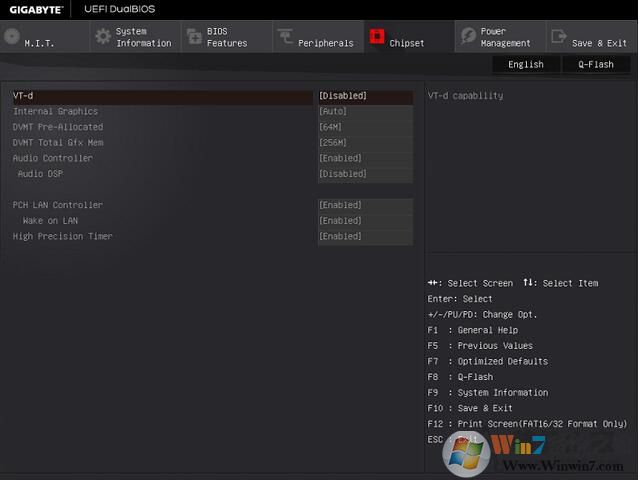Click the Peripherals connector icon

coord(285,37)
